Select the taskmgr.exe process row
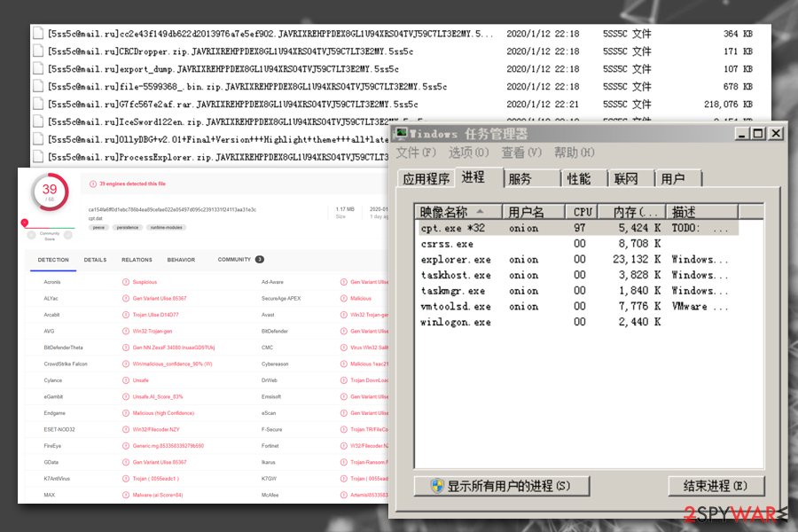 click(578, 291)
